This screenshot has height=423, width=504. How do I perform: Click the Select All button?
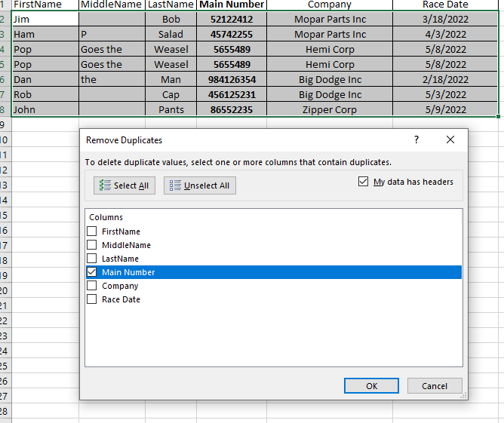coord(124,185)
